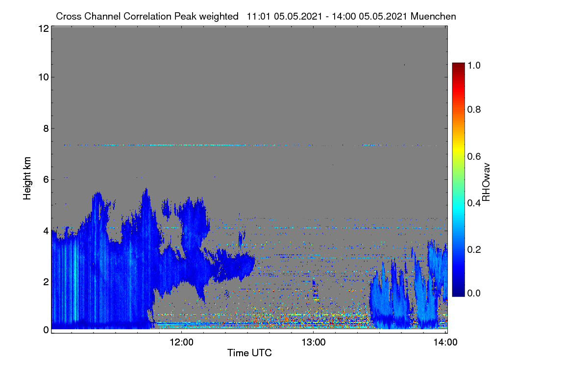Click the 'Height km' y-axis label

click(x=26, y=179)
